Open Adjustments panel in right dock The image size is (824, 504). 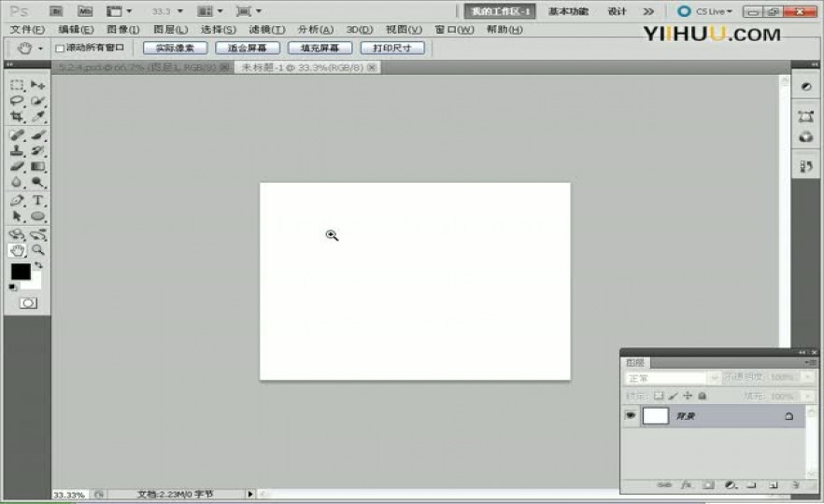[805, 87]
